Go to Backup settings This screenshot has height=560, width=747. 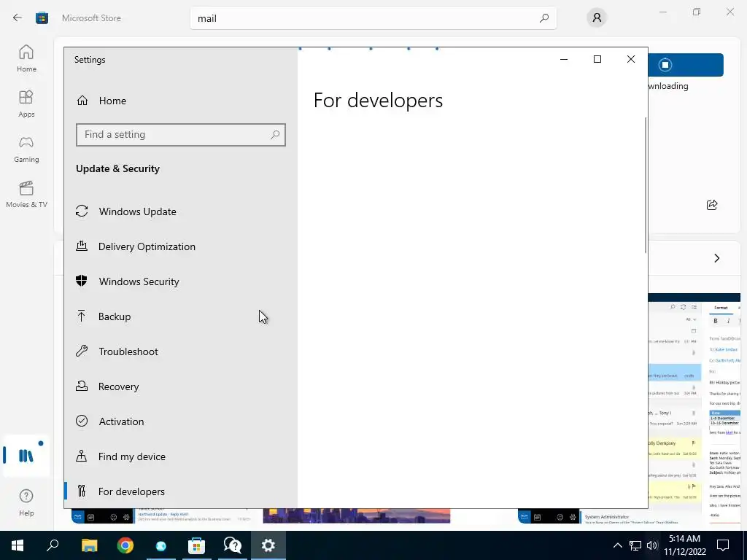coord(181,316)
